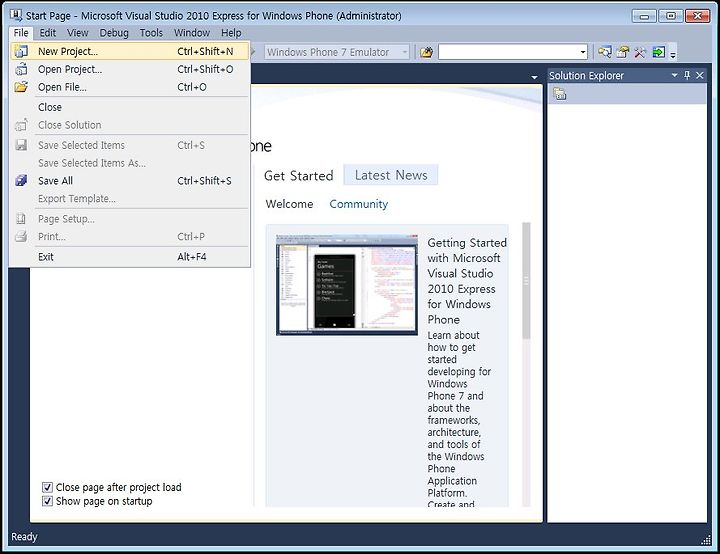The width and height of the screenshot is (720, 554).
Task: Select Exit in the File menu
Action: (x=130, y=256)
